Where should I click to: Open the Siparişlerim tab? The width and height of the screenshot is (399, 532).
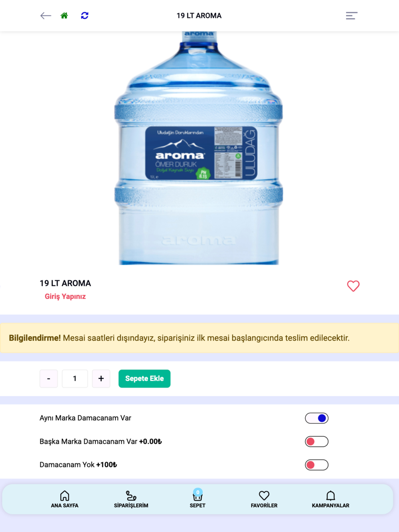click(x=131, y=499)
